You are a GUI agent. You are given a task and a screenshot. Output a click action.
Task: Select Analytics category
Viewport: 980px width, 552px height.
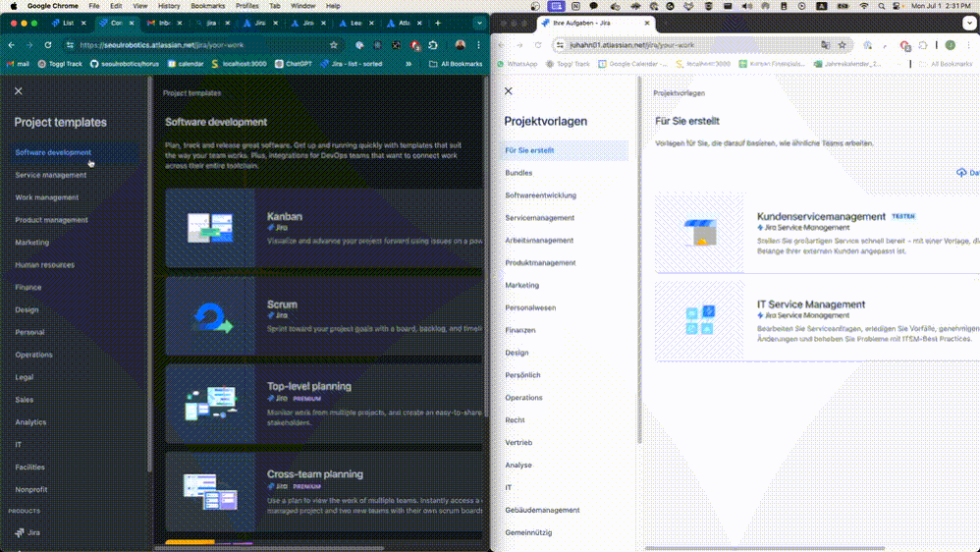tap(30, 422)
